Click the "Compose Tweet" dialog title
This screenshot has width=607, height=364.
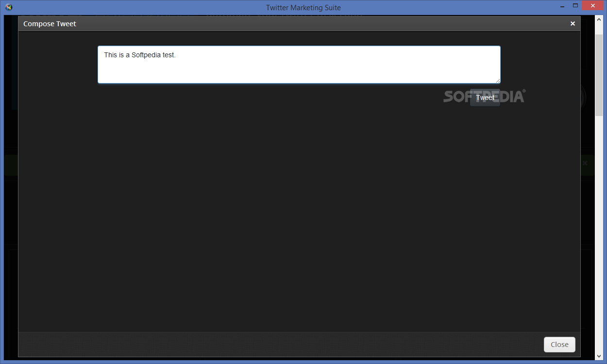pyautogui.click(x=50, y=24)
